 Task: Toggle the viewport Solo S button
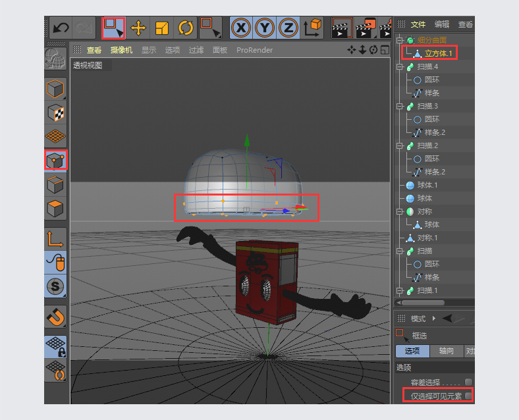(55, 286)
